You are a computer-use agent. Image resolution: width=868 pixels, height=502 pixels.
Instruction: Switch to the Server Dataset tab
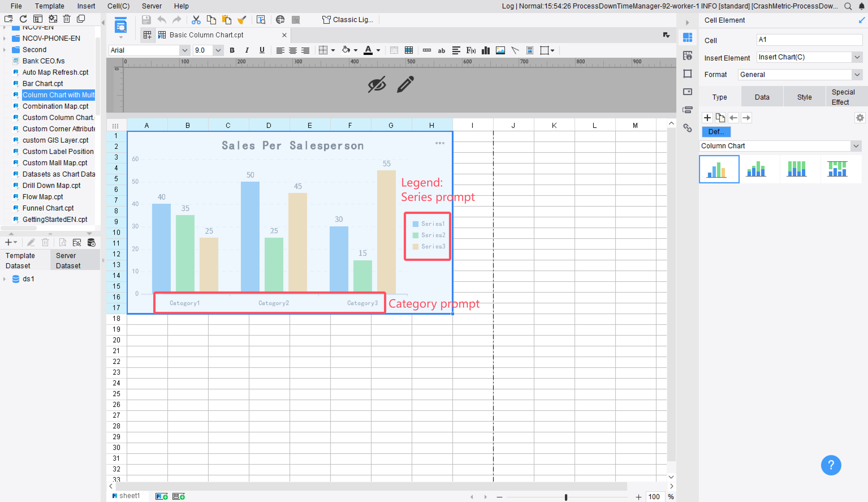click(68, 260)
